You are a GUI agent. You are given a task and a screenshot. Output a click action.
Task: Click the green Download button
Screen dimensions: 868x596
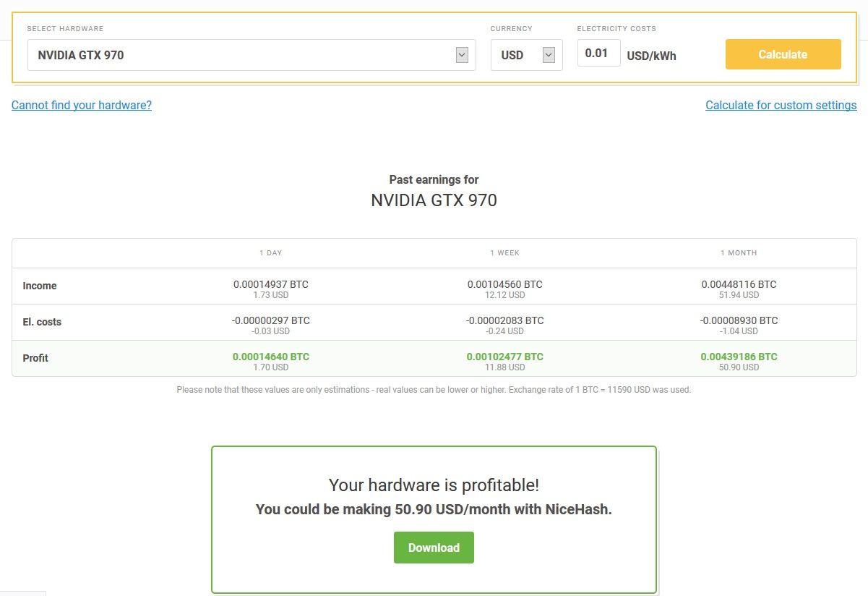click(x=434, y=548)
